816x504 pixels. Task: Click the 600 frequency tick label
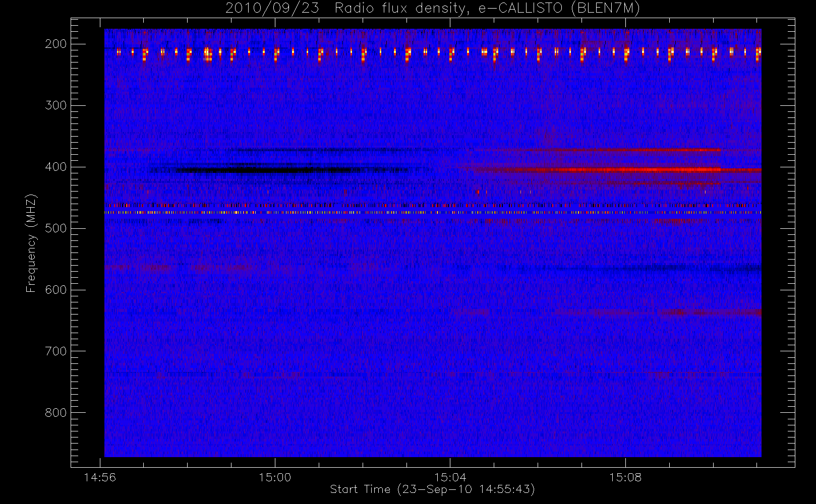point(56,290)
